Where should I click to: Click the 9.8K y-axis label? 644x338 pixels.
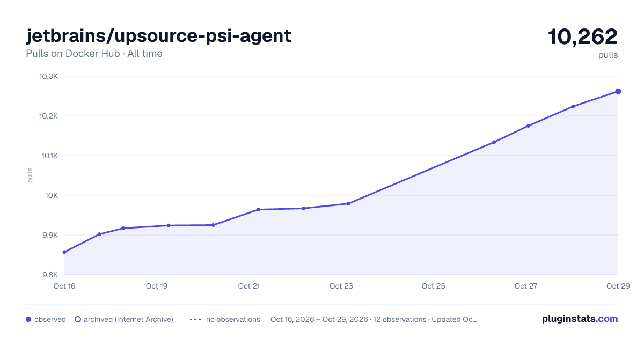[49, 275]
